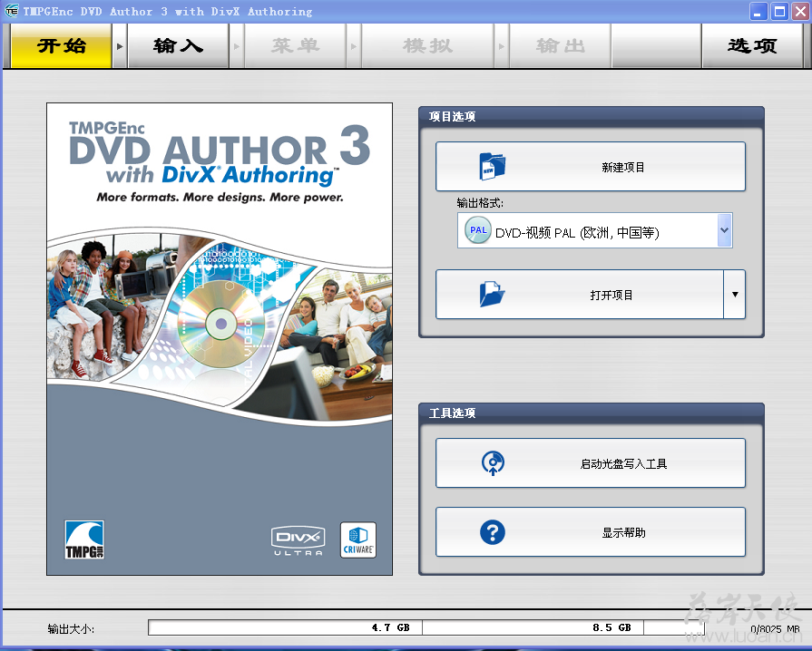Screen dimensions: 812x651
Task: Click the 8.5 GB capacity marker
Action: point(611,627)
